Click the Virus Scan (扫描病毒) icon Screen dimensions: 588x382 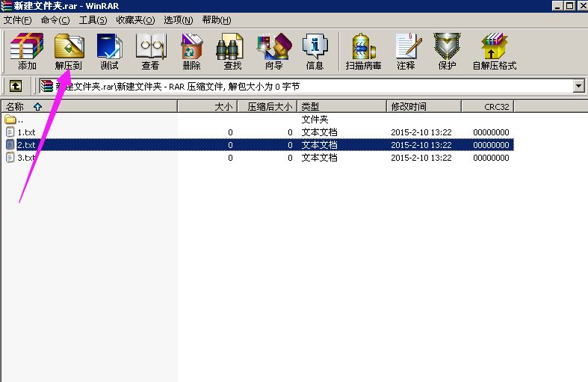click(x=363, y=51)
